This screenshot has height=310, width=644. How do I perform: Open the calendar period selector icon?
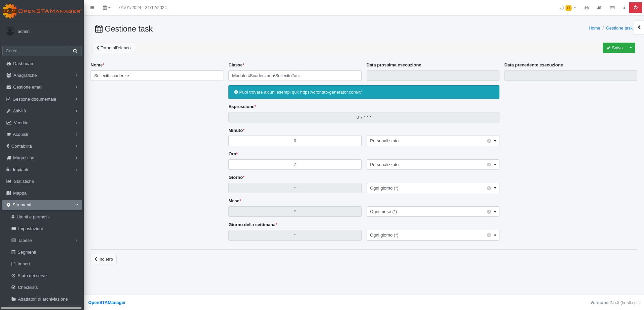pos(106,8)
